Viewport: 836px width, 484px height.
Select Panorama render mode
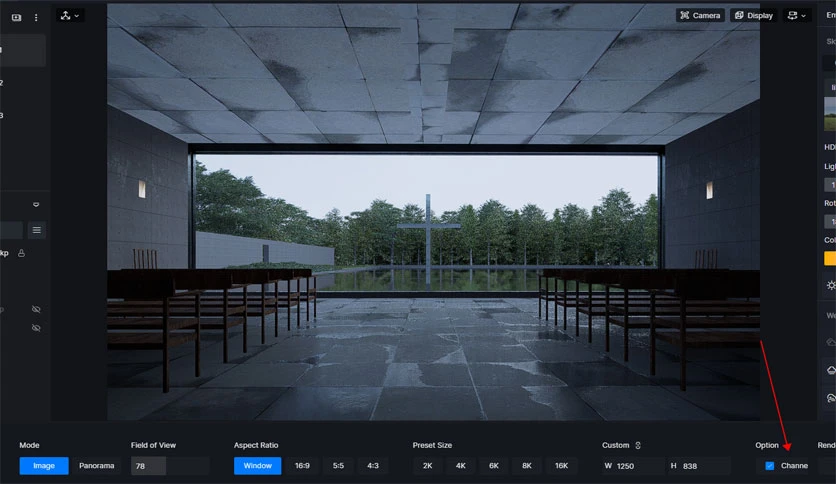point(97,465)
